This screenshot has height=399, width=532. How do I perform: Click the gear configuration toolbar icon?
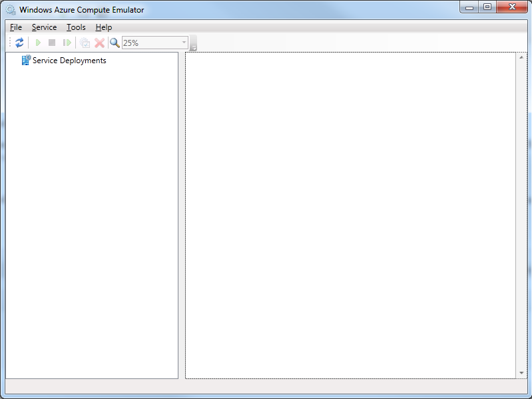point(85,43)
